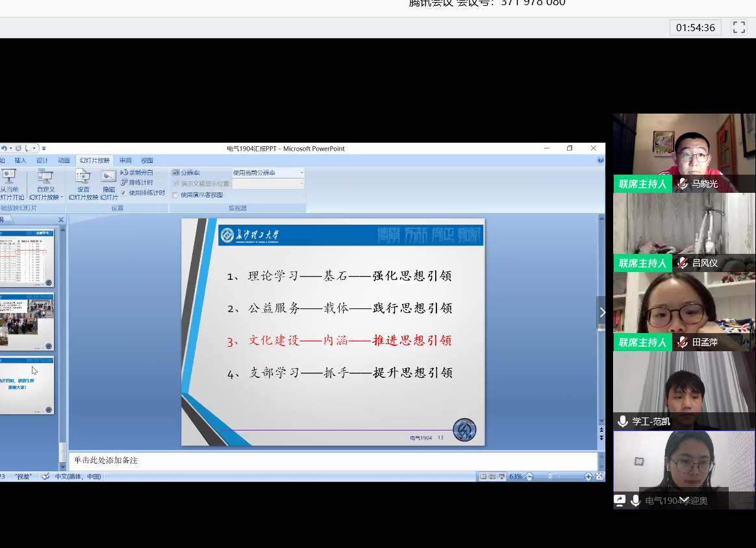Click the spell check icon in status bar
This screenshot has width=756, height=548.
pos(45,477)
